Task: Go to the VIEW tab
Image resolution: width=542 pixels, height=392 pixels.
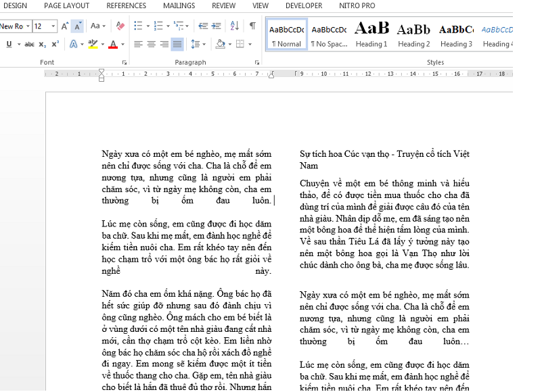Action: [261, 6]
